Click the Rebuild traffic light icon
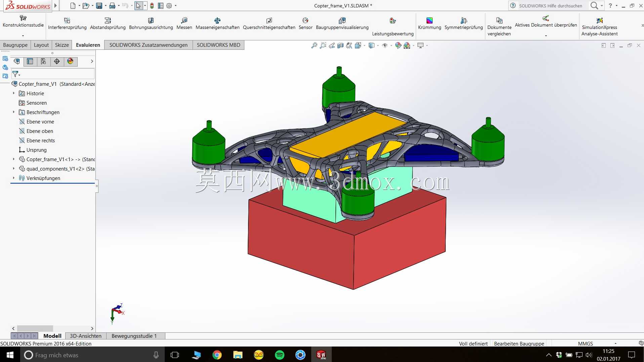Screen dimensions: 644x362 click(152, 6)
